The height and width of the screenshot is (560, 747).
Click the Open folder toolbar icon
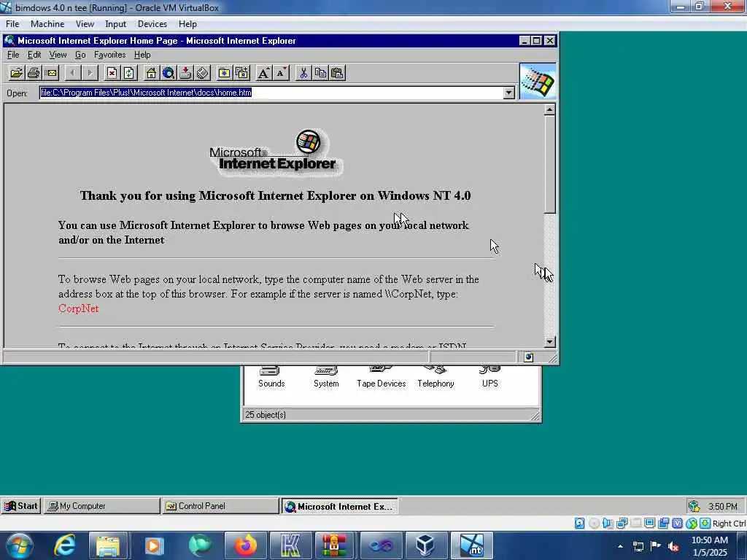[x=16, y=73]
